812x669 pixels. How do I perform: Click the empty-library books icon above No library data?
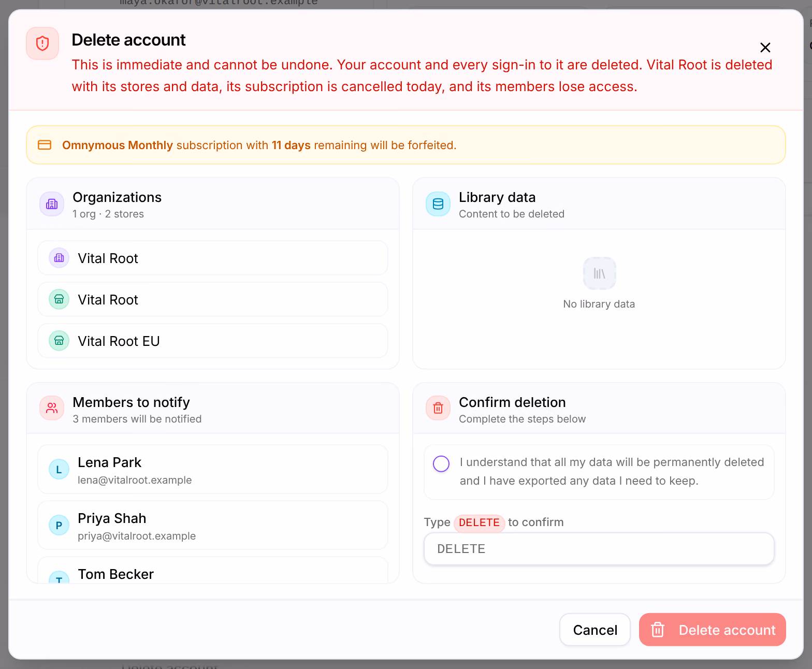(x=599, y=273)
